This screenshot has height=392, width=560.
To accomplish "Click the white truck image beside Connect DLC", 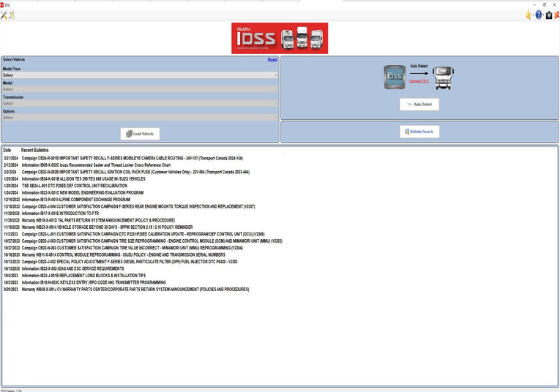I will point(443,78).
